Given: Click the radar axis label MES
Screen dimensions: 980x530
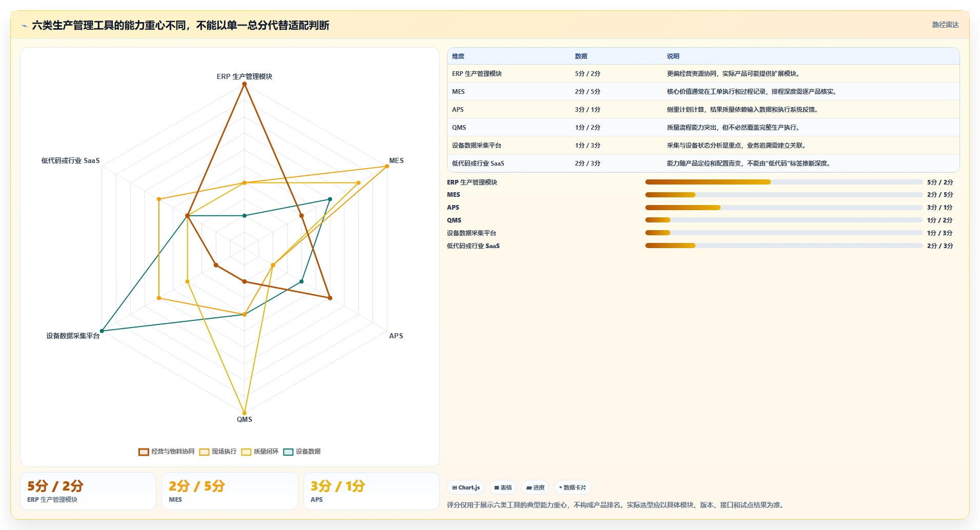Looking at the screenshot, I should (396, 160).
